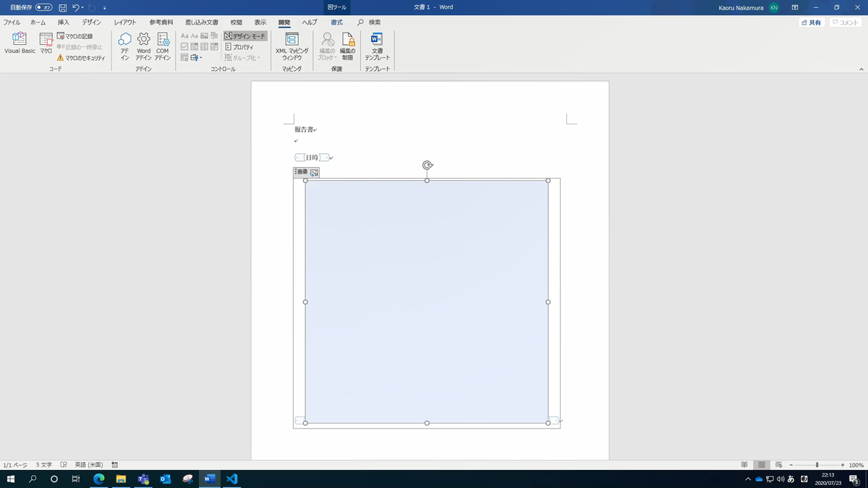Click the Kaoru Nakamura account name

coord(740,7)
